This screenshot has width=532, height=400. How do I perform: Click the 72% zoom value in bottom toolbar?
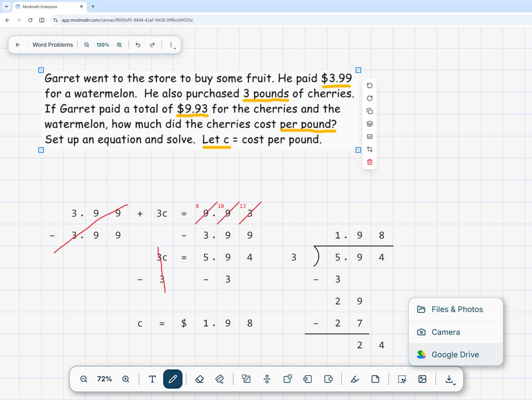105,379
